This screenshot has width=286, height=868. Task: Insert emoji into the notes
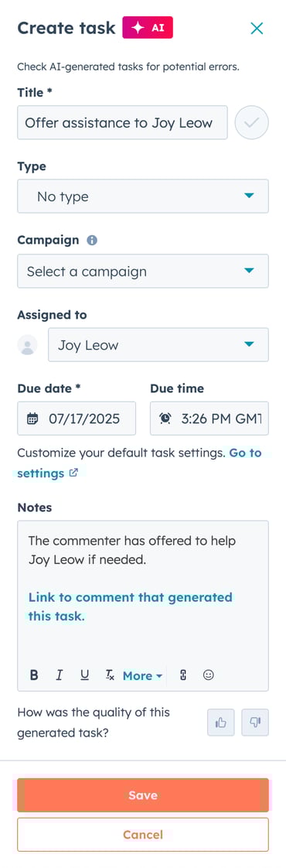pos(209,675)
